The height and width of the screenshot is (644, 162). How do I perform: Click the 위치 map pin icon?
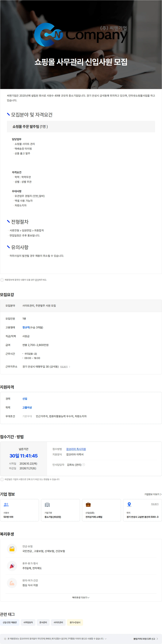(x=129, y=504)
